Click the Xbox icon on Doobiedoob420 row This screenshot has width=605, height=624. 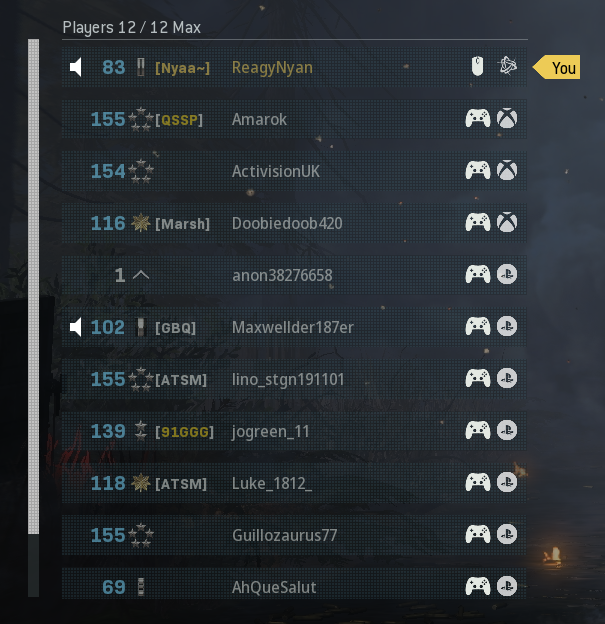click(507, 222)
